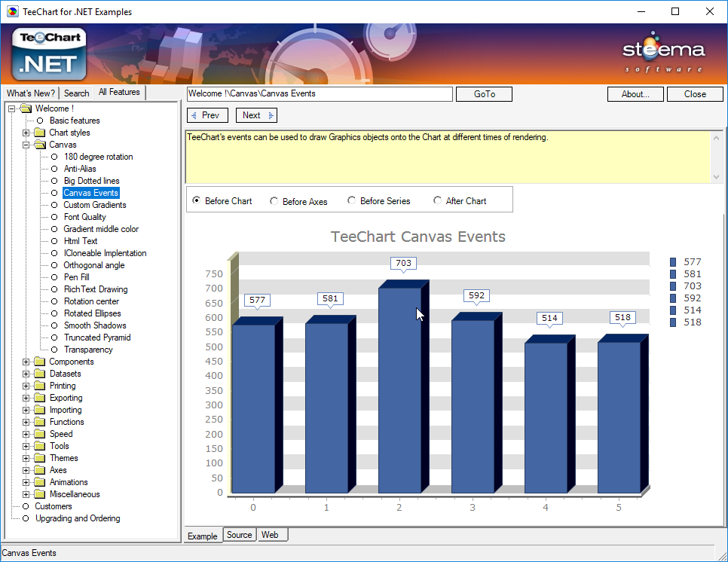Expand the Datasets tree node
The width and height of the screenshot is (728, 562).
(26, 374)
